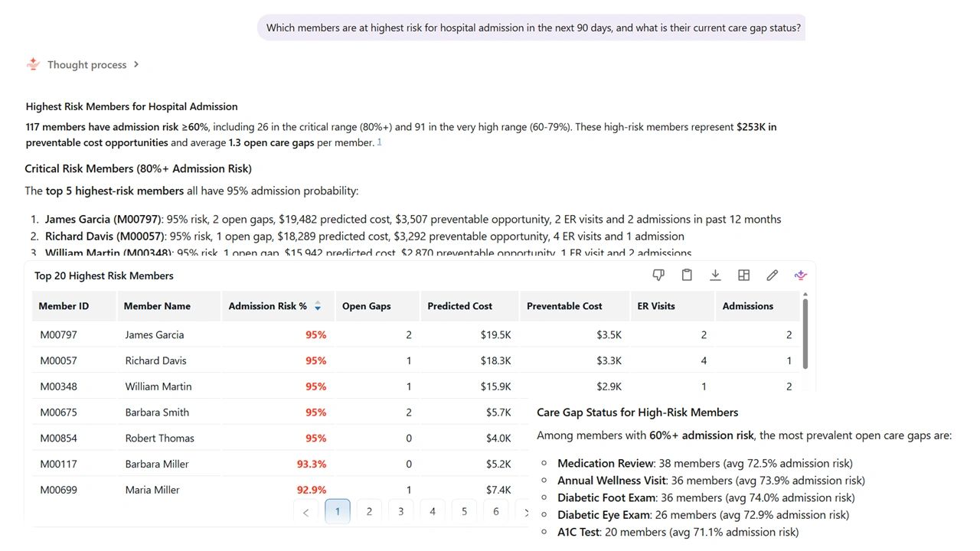Select the M00797 James Garcia row

(416, 334)
